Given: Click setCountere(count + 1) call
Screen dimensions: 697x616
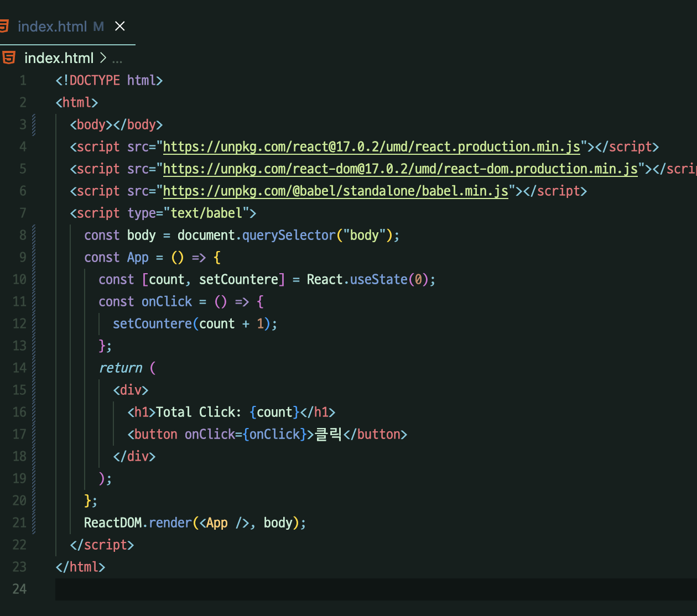Looking at the screenshot, I should point(192,324).
